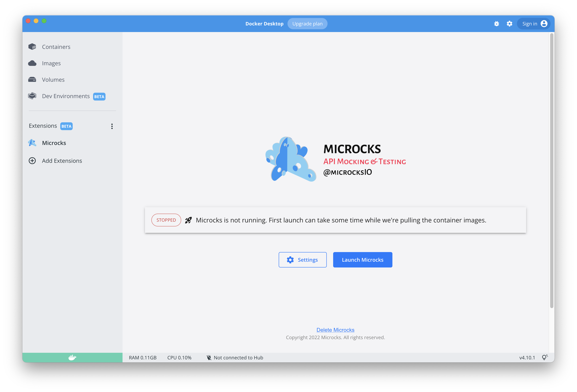Click the Add Extensions plus icon
The width and height of the screenshot is (577, 392).
click(32, 161)
